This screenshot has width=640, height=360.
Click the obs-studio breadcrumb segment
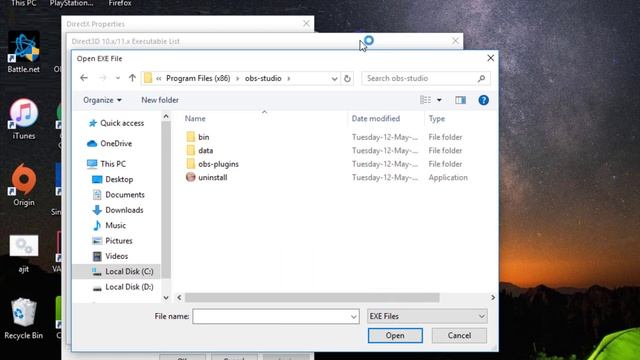pyautogui.click(x=263, y=78)
